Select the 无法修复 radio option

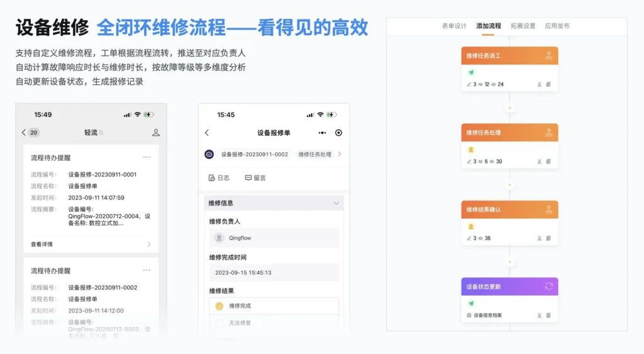coord(219,323)
